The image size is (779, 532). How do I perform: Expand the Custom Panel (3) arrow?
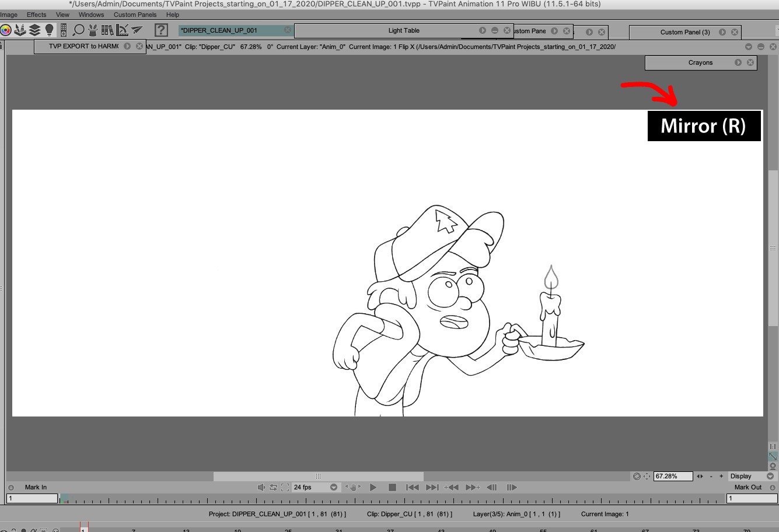[x=722, y=32]
